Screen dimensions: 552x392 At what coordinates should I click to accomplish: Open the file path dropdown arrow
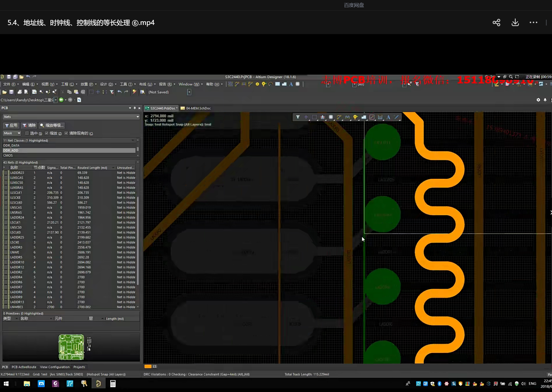coord(56,100)
